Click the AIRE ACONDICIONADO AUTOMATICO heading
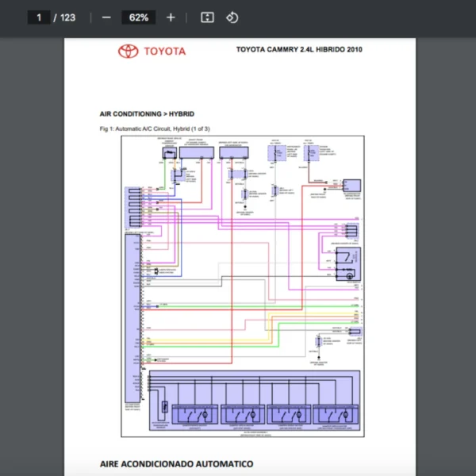Screen dimensions: 476x476 point(176,463)
